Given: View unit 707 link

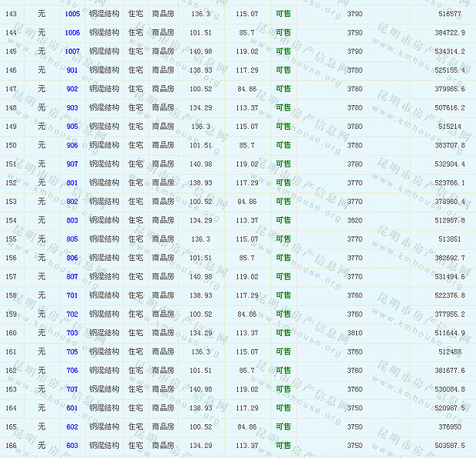Looking at the screenshot, I should coord(72,390).
